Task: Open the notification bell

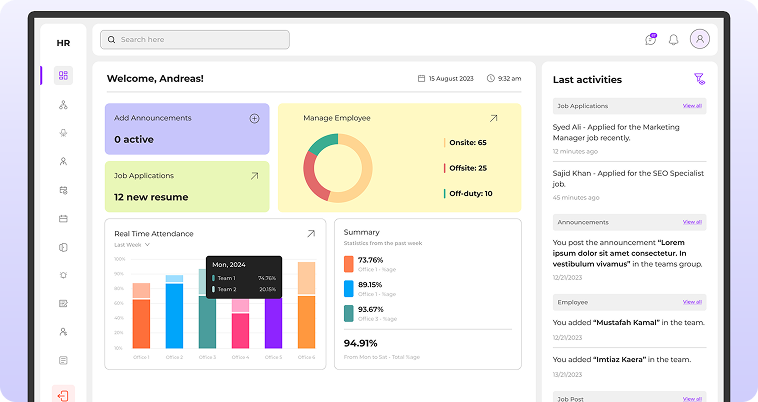Action: click(673, 40)
